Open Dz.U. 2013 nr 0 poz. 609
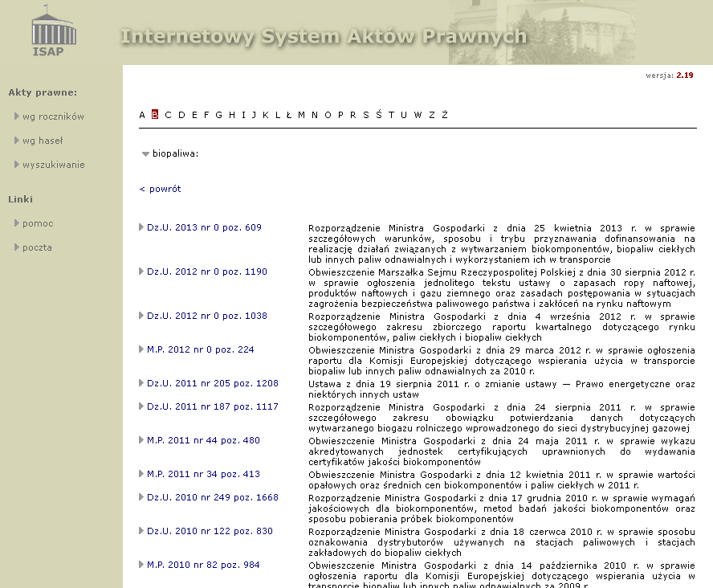713x588 pixels. pyautogui.click(x=204, y=227)
